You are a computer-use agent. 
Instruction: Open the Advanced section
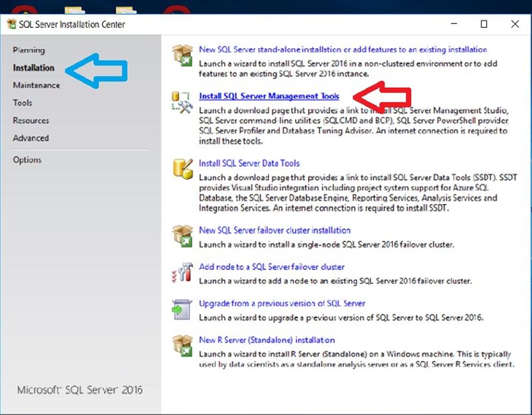tap(31, 138)
